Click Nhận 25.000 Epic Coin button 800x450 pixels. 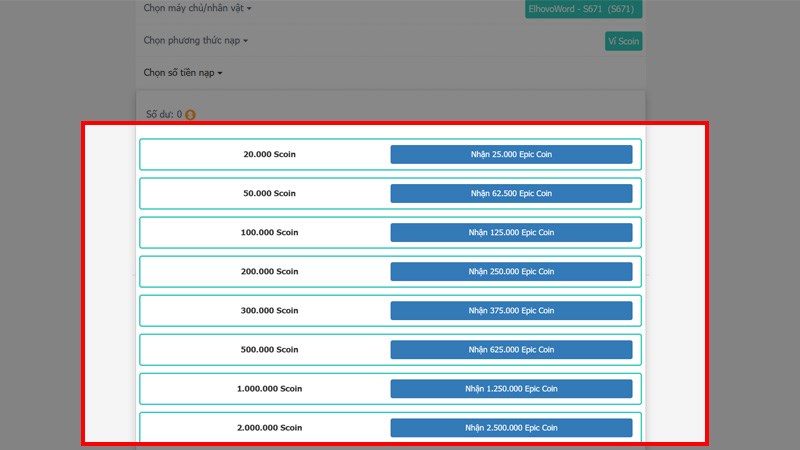(x=511, y=154)
